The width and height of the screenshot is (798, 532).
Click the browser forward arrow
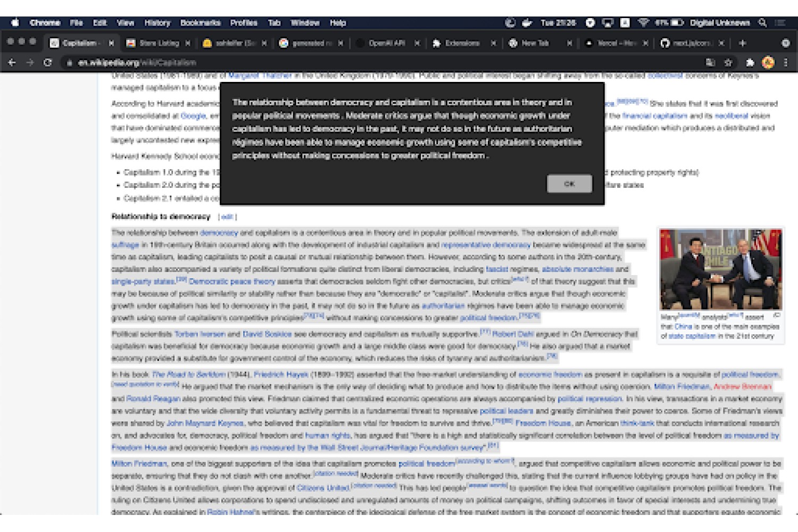coord(30,62)
